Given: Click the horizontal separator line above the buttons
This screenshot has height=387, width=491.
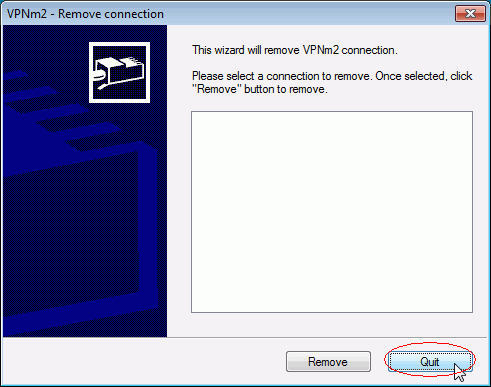Looking at the screenshot, I should tap(245, 337).
